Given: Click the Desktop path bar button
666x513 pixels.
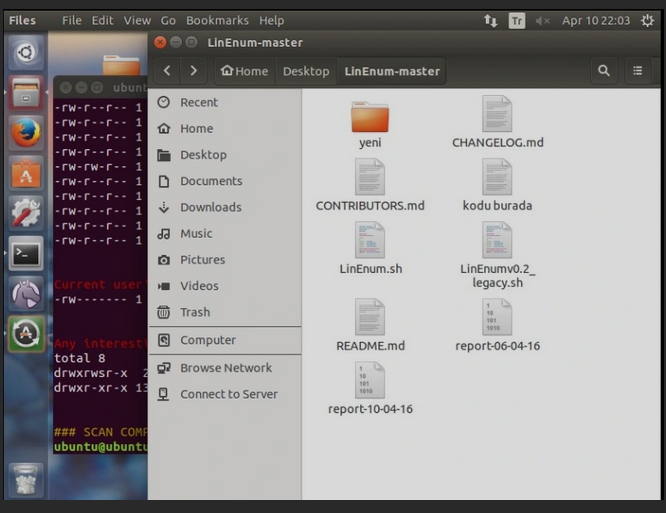Looking at the screenshot, I should coord(306,71).
